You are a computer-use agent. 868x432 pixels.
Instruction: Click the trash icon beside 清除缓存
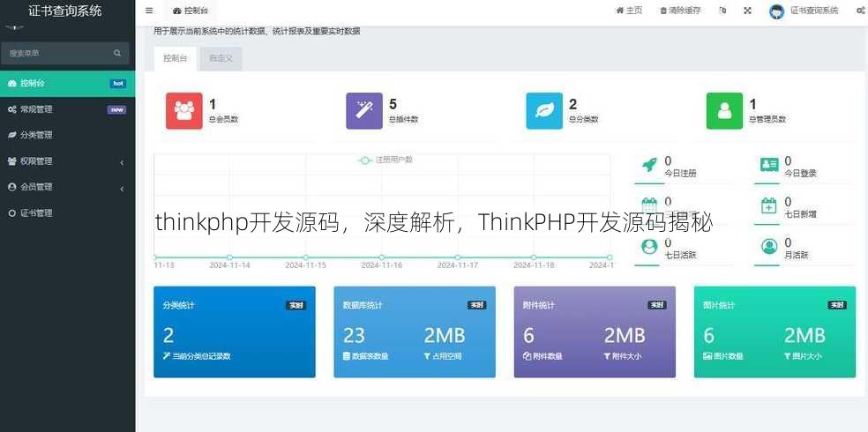(663, 11)
